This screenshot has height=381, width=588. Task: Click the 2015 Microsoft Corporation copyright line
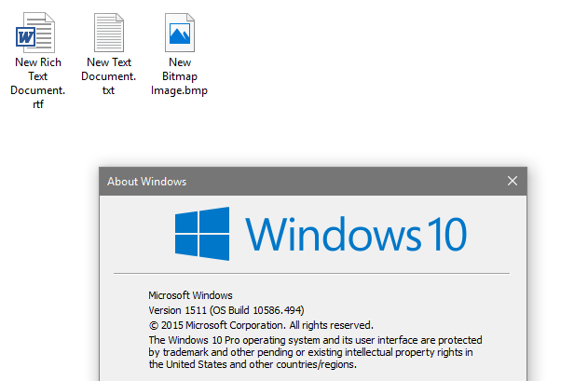click(x=261, y=325)
